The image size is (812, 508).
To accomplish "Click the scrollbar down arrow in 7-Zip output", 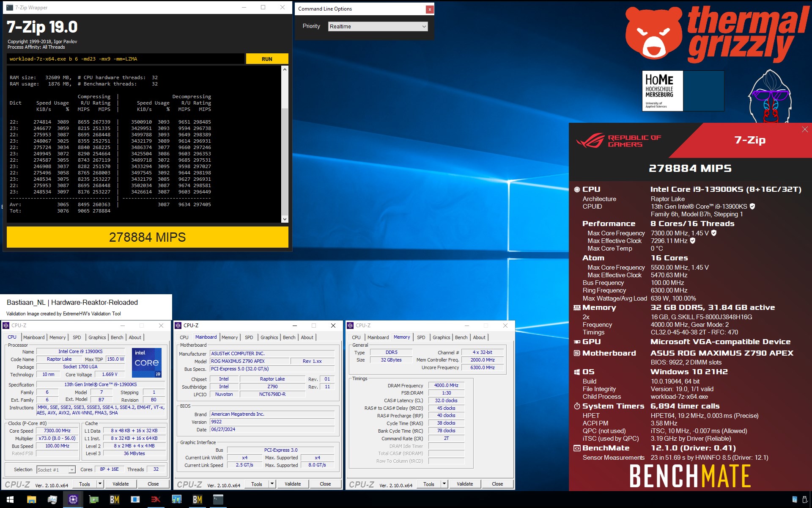I will coord(285,219).
